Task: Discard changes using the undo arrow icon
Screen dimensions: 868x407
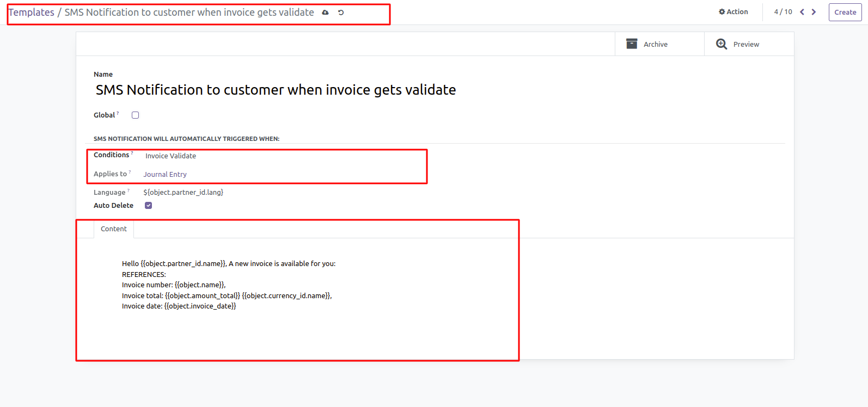Action: [341, 13]
